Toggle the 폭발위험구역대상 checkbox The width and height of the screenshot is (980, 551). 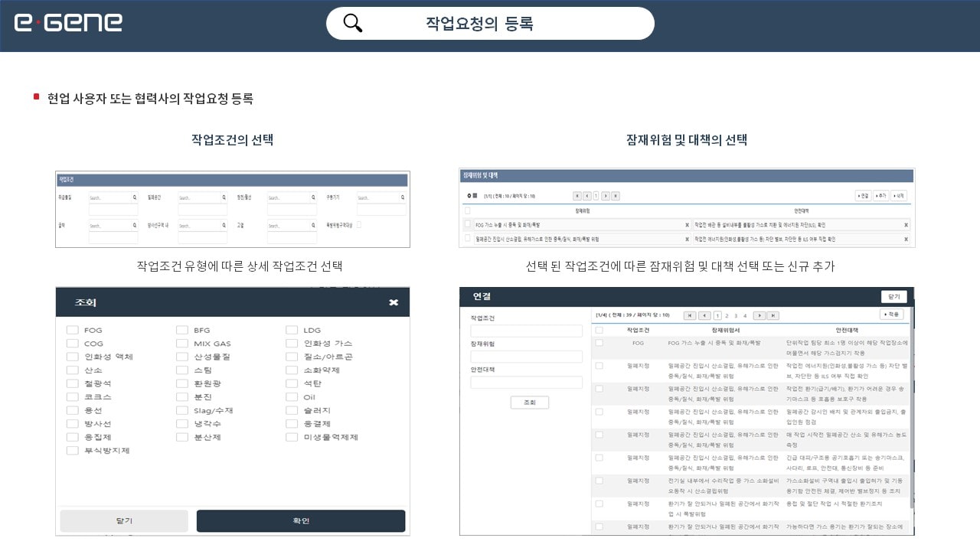pyautogui.click(x=360, y=225)
